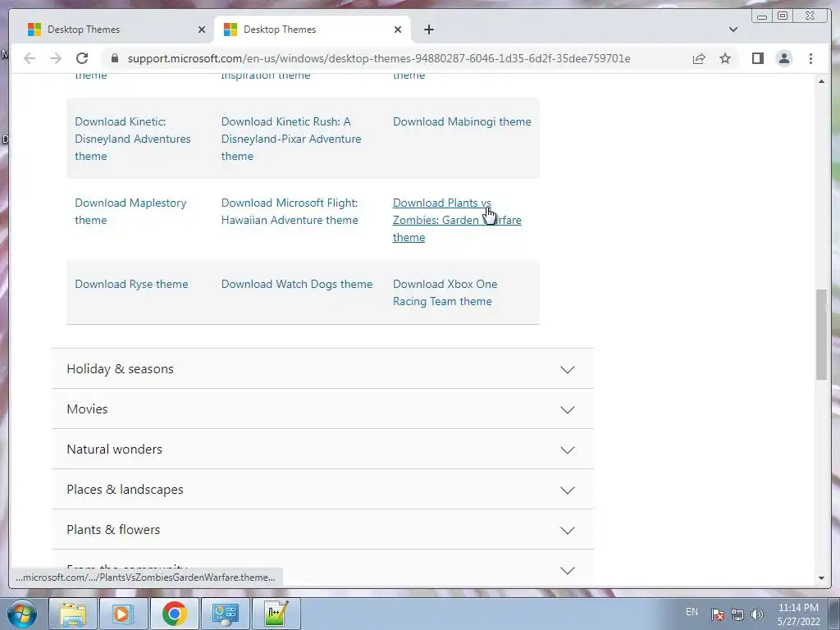
Task: Expand the Natural wonders section
Action: point(322,450)
